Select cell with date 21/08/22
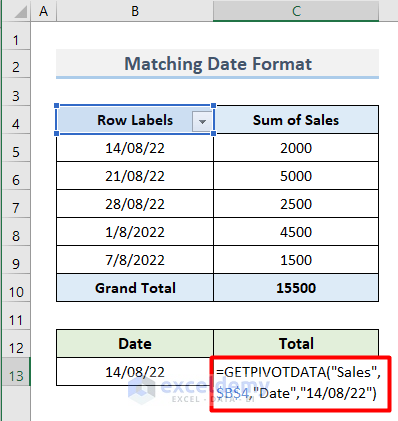The image size is (398, 421). 135,176
